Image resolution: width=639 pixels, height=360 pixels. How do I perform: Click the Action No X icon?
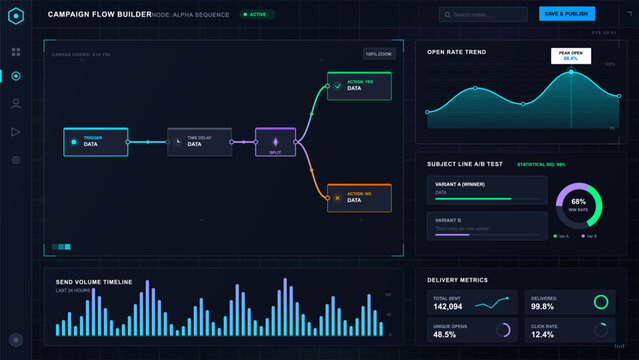[337, 198]
